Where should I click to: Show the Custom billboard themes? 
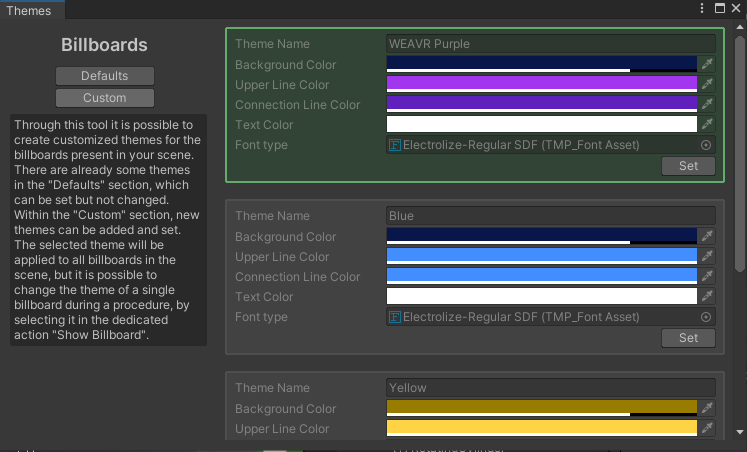coord(105,98)
